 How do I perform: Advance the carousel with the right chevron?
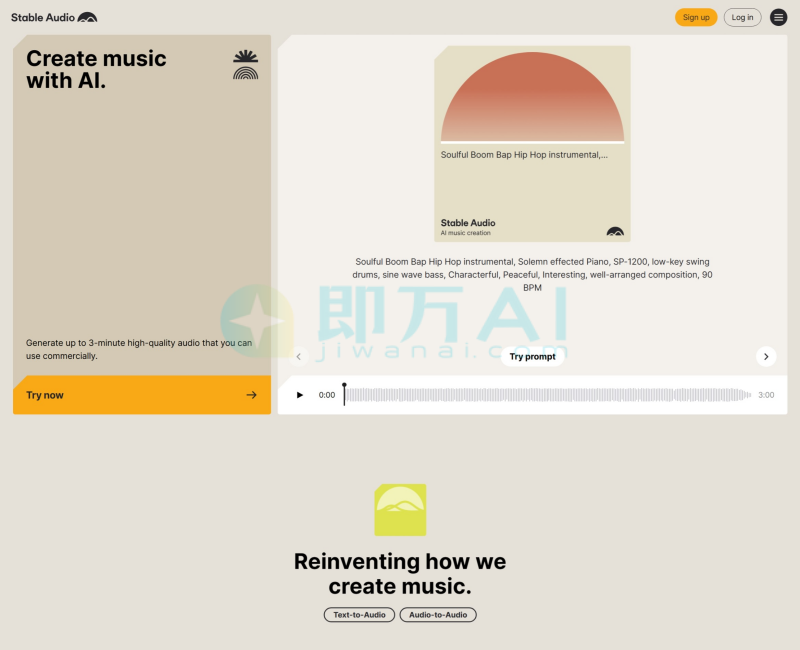pos(766,356)
